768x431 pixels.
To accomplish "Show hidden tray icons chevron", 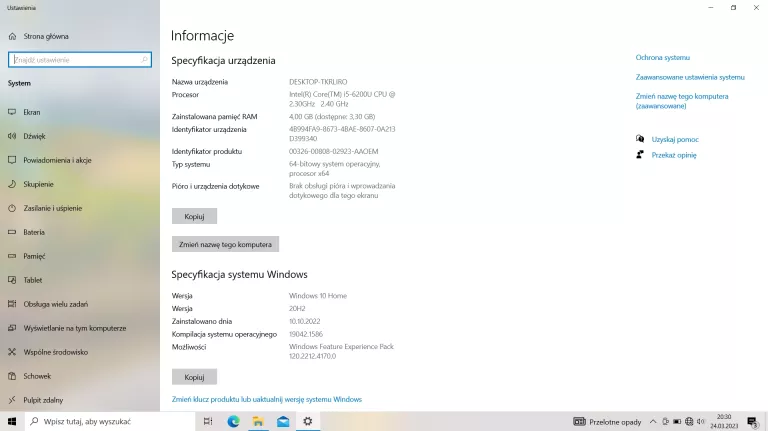I will (x=653, y=421).
